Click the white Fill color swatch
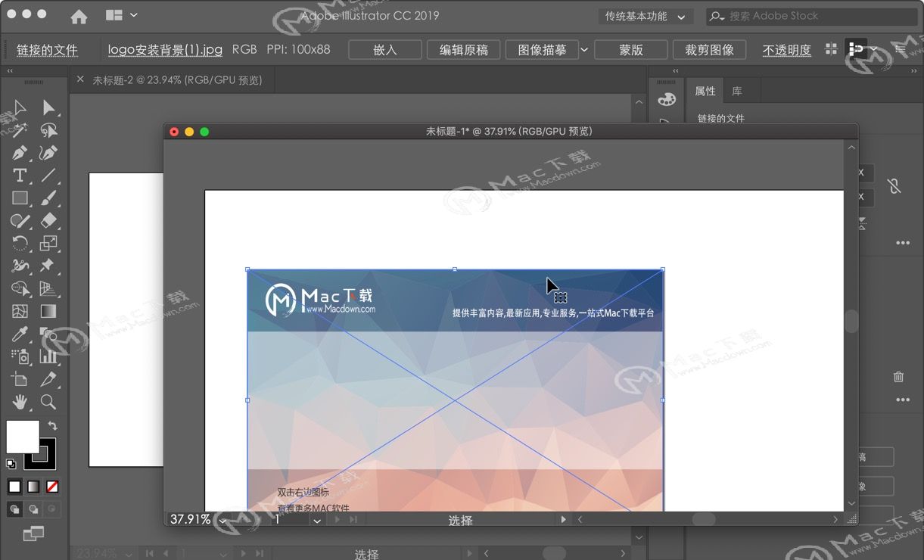The width and height of the screenshot is (924, 560). 23,437
